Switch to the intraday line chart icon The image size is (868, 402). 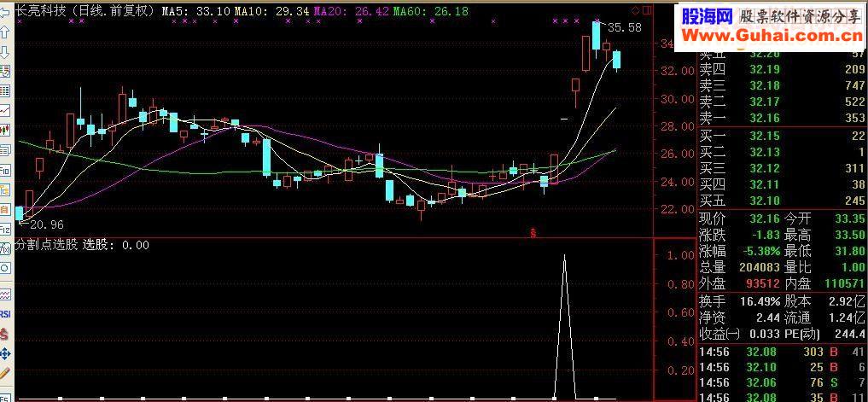click(4, 110)
